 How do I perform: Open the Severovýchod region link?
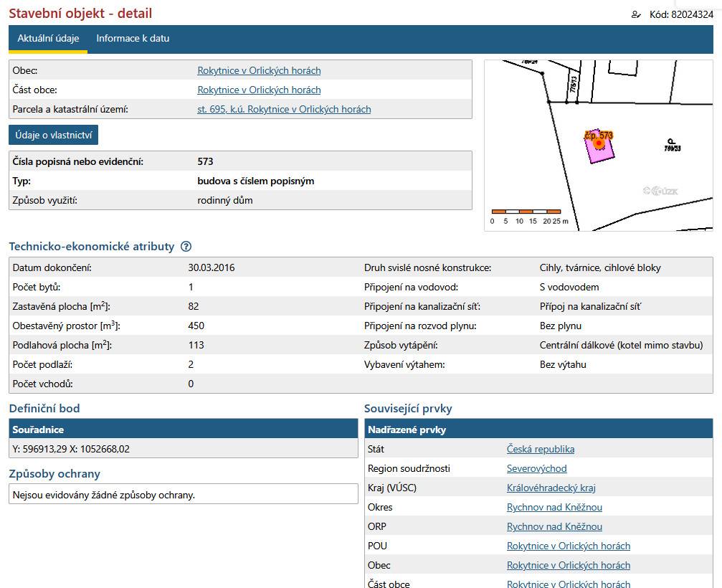[x=536, y=468]
